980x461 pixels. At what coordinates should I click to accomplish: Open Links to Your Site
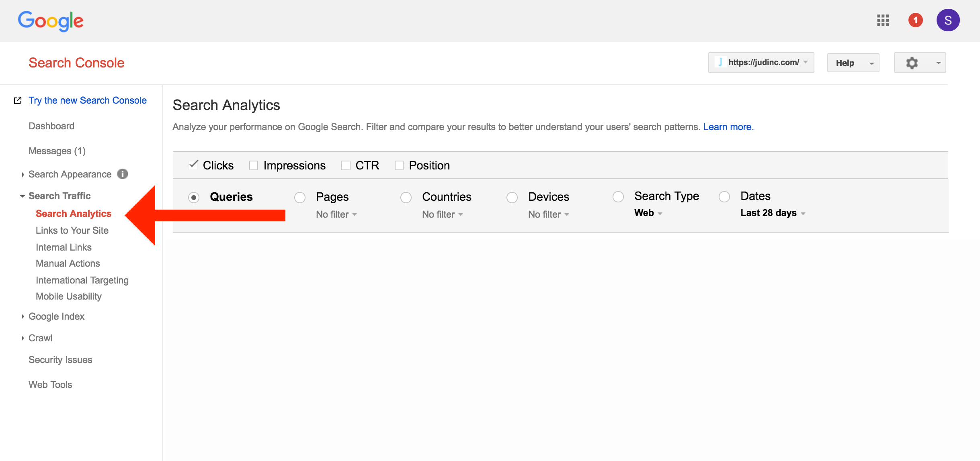[x=72, y=230]
